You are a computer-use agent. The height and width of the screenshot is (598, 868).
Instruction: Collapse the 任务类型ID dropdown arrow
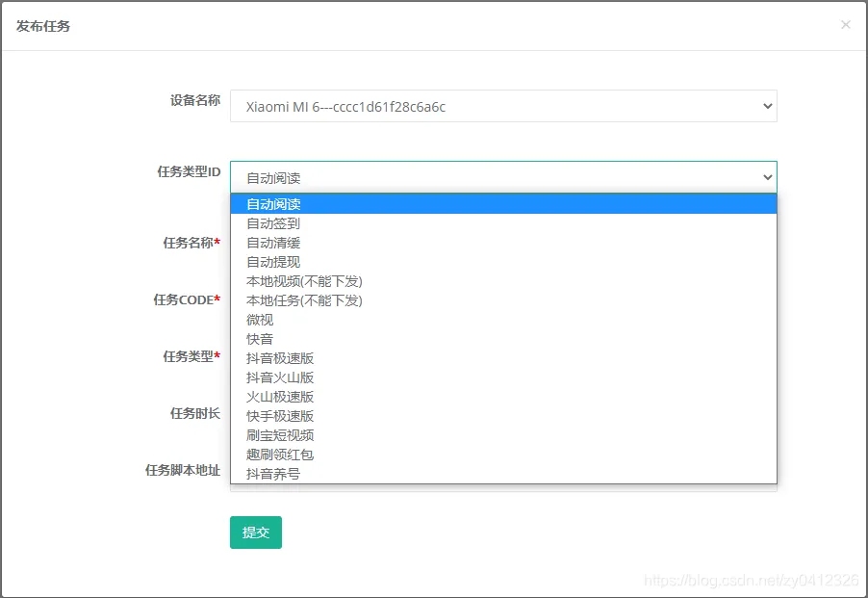(x=767, y=177)
